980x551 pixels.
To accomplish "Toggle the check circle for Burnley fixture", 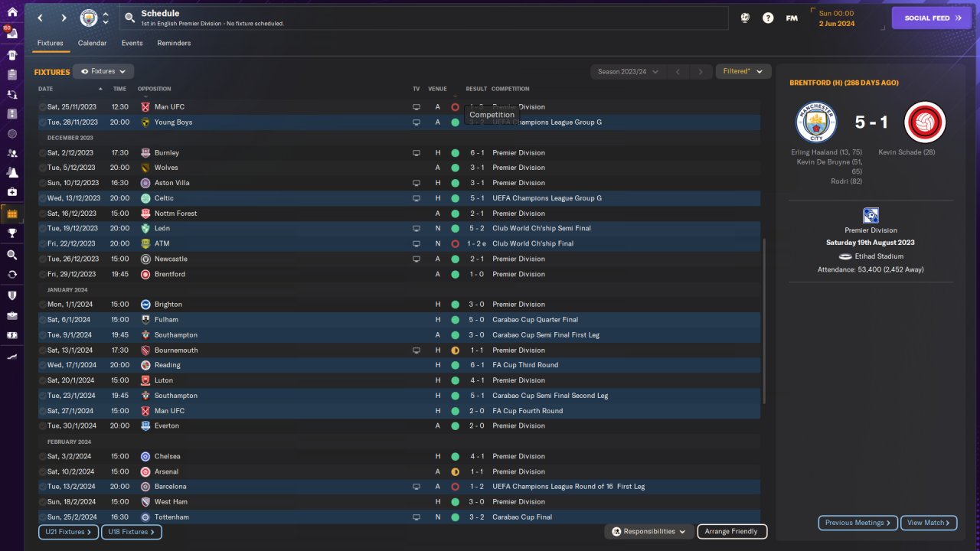I will pyautogui.click(x=43, y=153).
